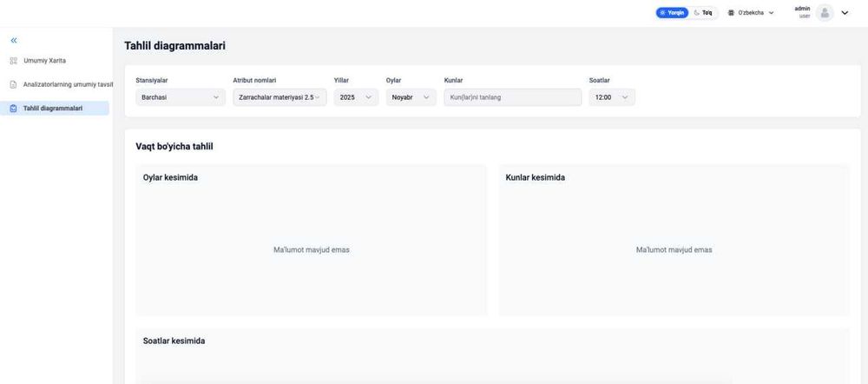Viewport: 868px width, 384px height.
Task: Open the Oylar Noyabr dropdown
Action: [x=411, y=97]
